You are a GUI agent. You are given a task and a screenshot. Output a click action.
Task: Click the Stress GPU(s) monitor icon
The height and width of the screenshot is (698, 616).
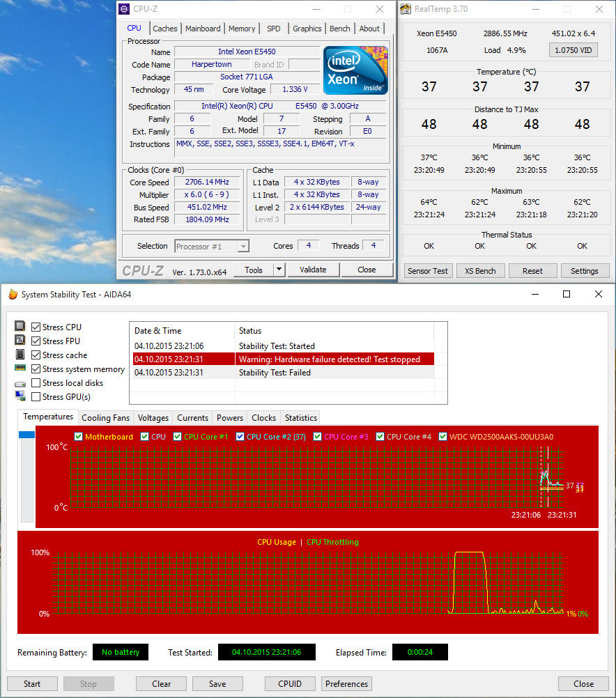click(x=20, y=396)
